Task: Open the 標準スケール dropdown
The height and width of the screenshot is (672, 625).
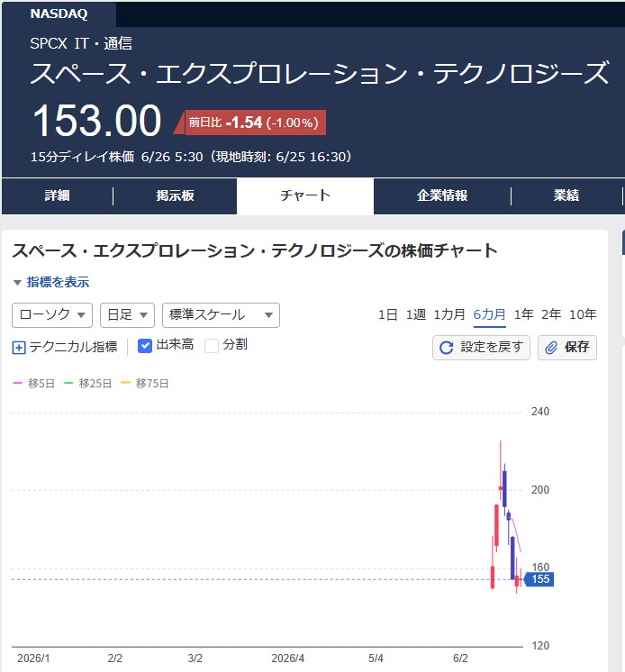Action: click(x=221, y=315)
